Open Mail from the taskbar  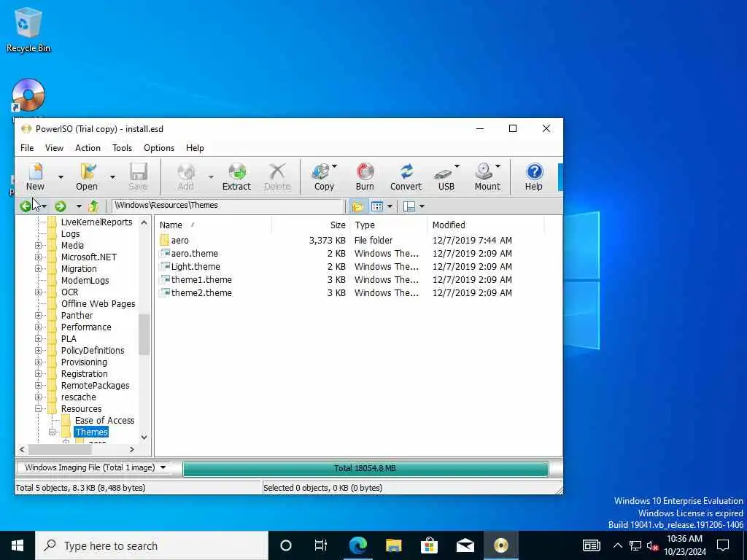[x=465, y=545]
